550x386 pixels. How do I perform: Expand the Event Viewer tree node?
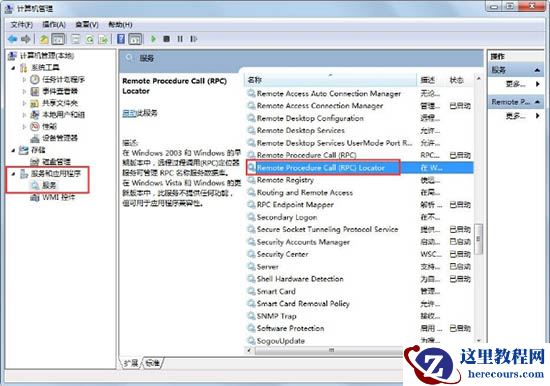click(24, 91)
